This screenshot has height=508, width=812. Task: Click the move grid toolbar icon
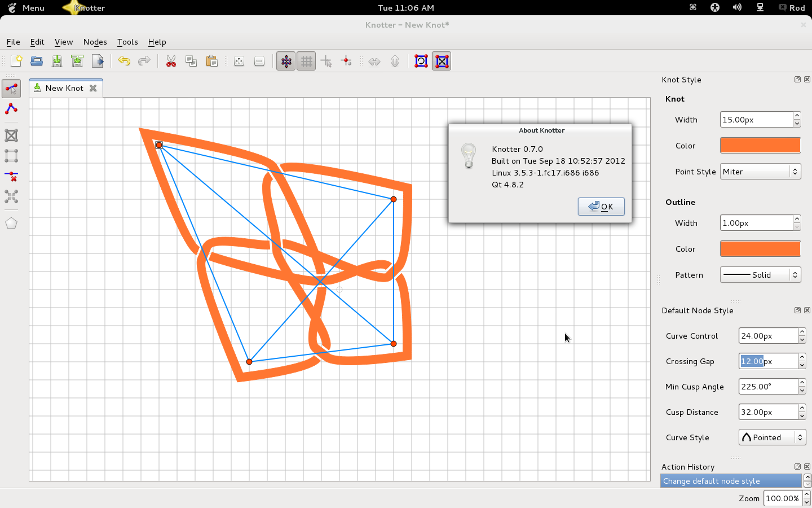pos(326,61)
